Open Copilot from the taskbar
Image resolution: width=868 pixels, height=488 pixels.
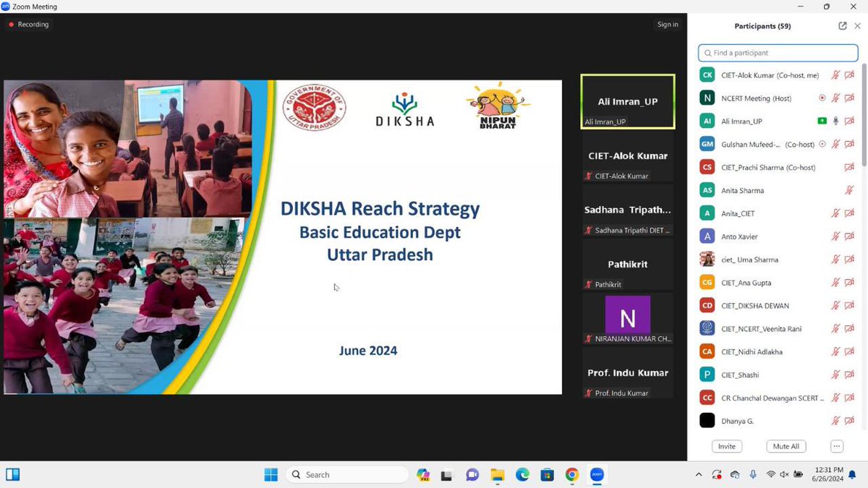424,475
